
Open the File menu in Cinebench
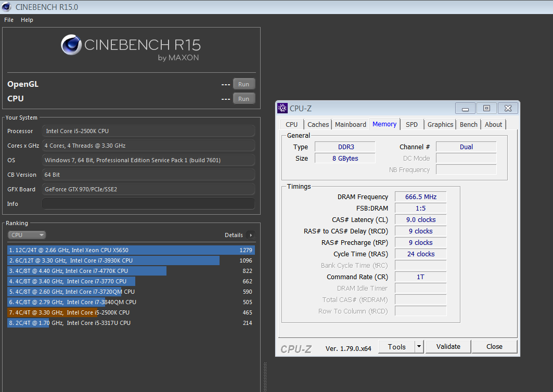(x=9, y=20)
